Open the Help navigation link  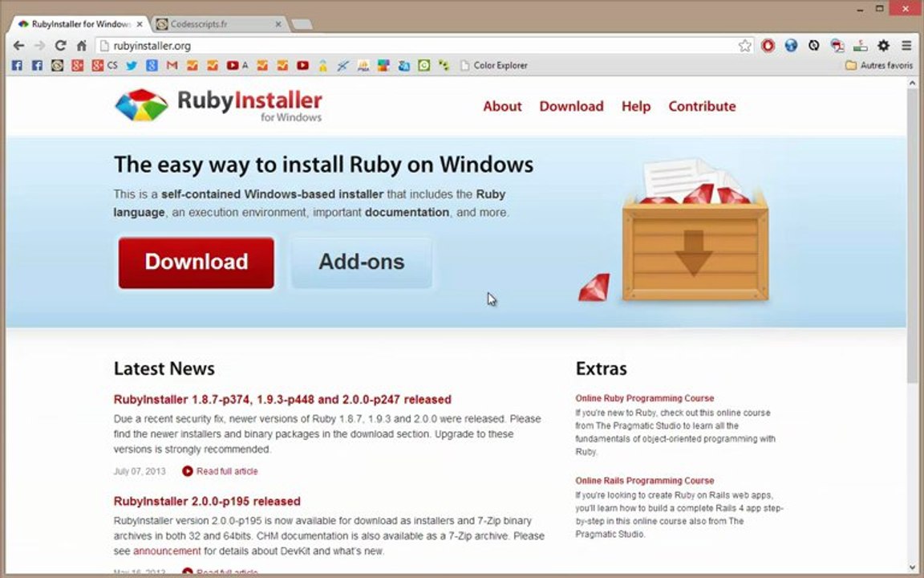tap(636, 106)
